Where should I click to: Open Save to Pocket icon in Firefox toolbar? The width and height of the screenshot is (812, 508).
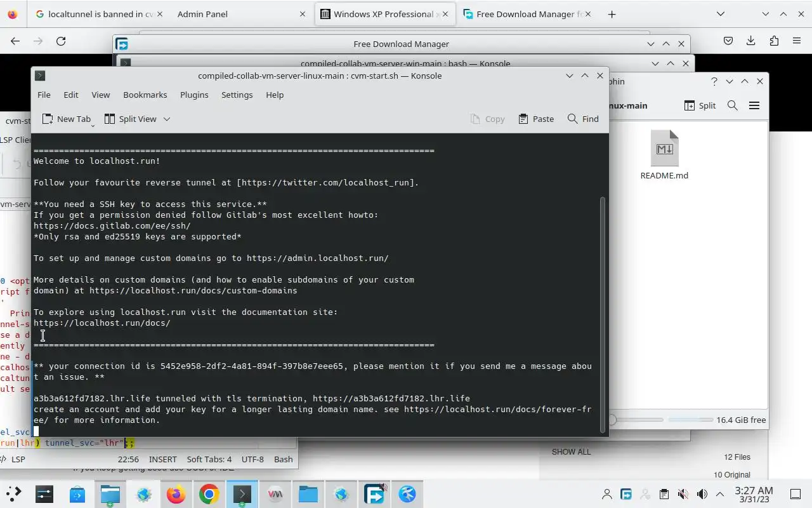[x=728, y=41]
